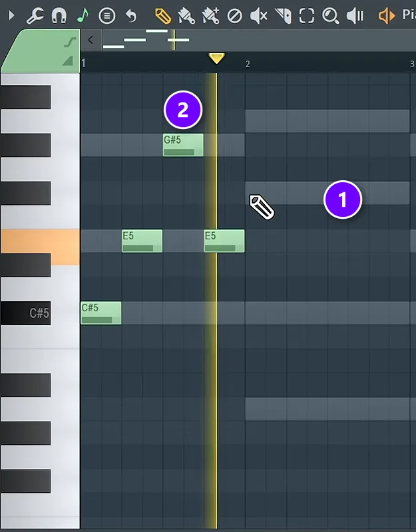Select the Delete tool icon

234,16
